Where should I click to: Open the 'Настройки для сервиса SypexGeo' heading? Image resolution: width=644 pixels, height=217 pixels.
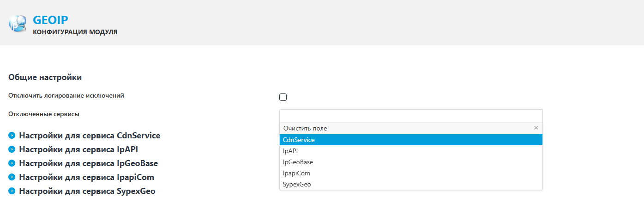pos(87,191)
